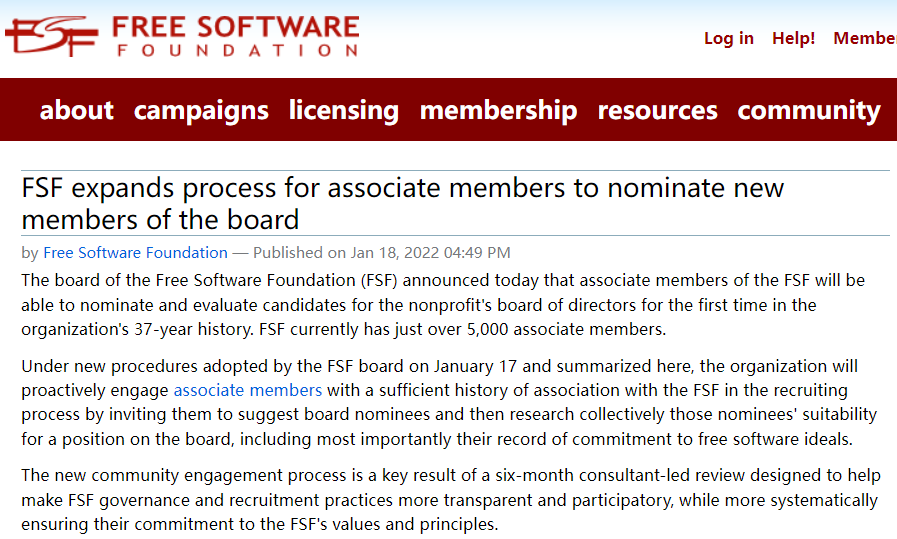
Task: Select licensing in the navigation bar
Action: pos(344,110)
